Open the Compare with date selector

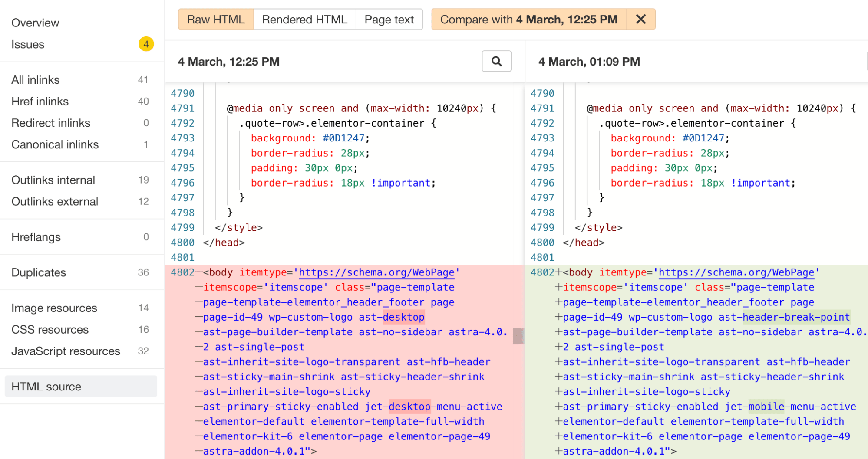[x=528, y=19]
